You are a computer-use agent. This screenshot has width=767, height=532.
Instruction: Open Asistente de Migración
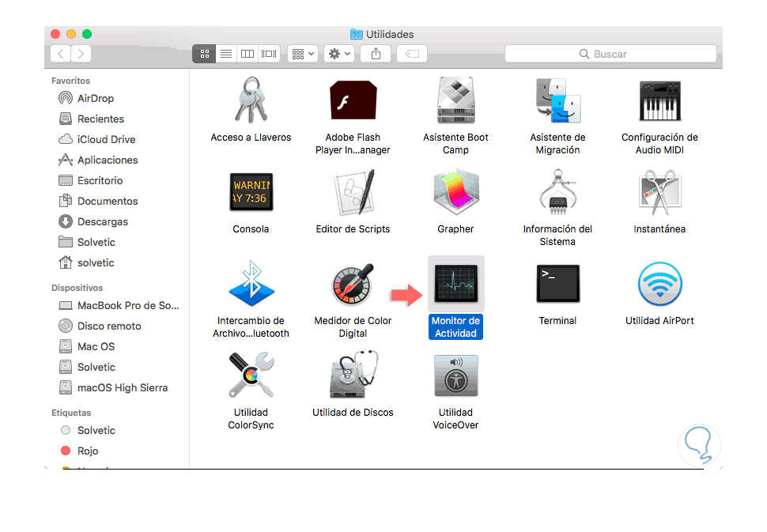point(557,100)
